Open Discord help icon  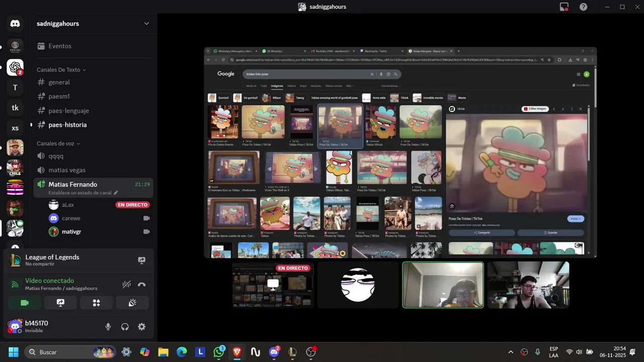coord(583,7)
